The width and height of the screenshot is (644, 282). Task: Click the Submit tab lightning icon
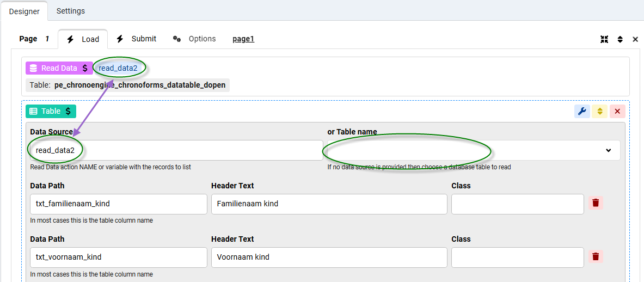pos(120,39)
